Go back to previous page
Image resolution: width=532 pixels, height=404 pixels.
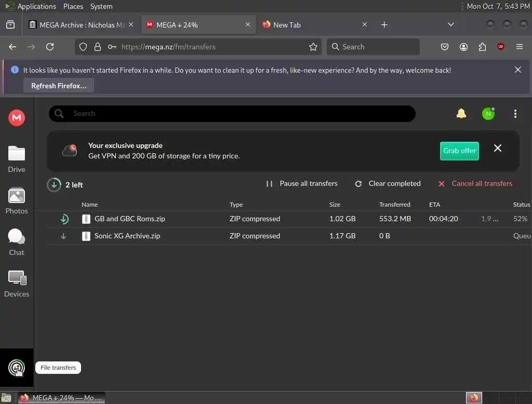click(12, 47)
